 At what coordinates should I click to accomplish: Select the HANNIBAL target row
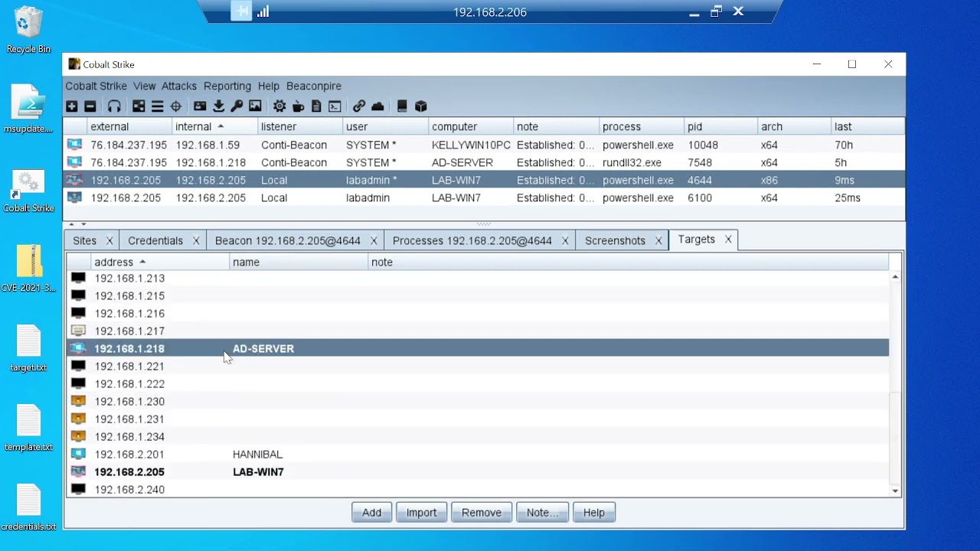click(479, 455)
